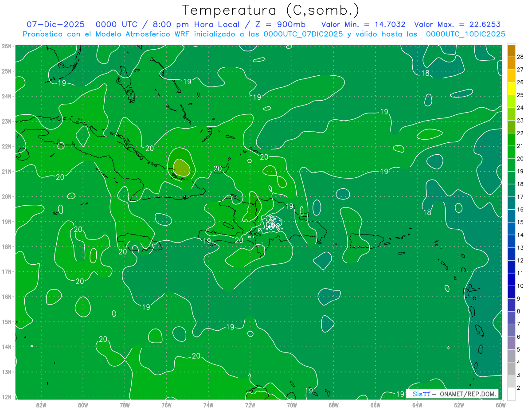Click the '21N' latitude axis label
The image size is (532, 411).
click(7, 171)
